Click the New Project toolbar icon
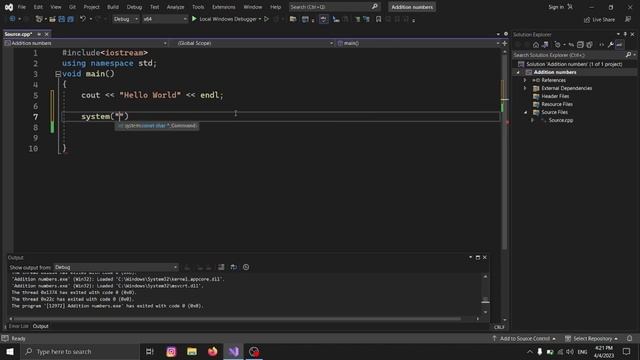 (39, 19)
